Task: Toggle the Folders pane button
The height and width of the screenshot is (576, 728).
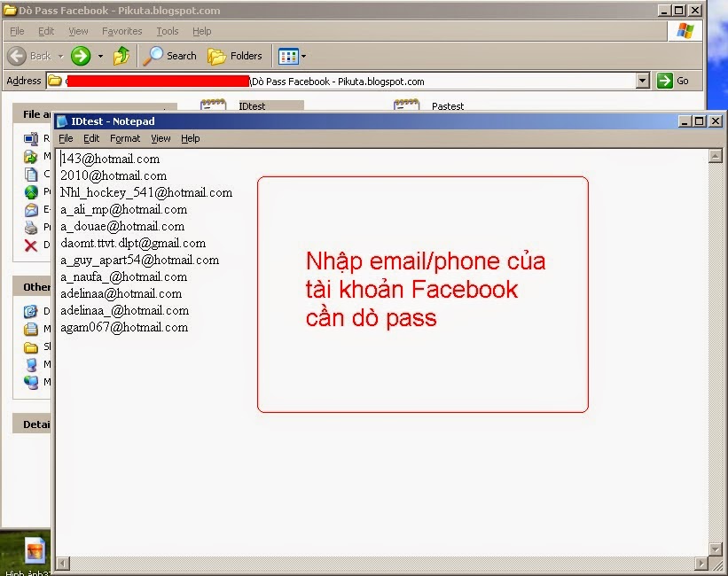Action: (x=235, y=56)
